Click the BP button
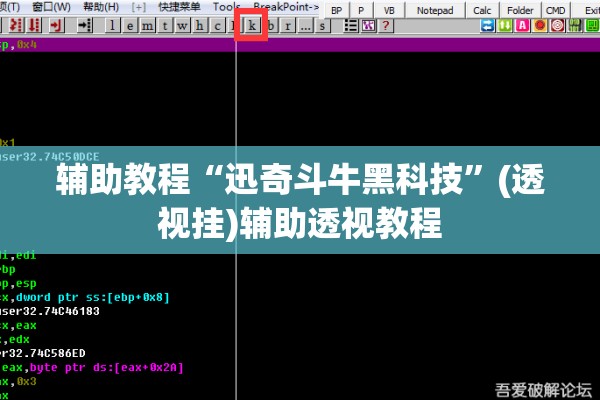Viewport: 600px width, 400px height. pyautogui.click(x=336, y=10)
